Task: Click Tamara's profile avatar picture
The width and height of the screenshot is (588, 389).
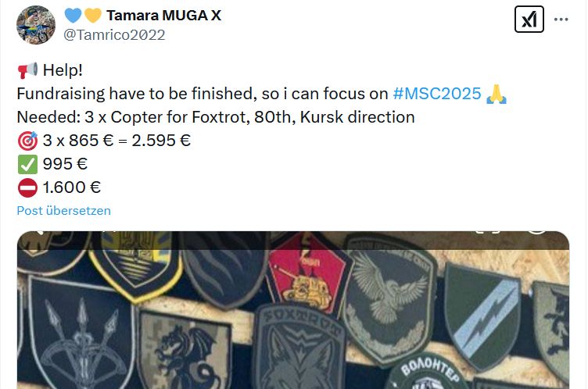Action: [36, 25]
